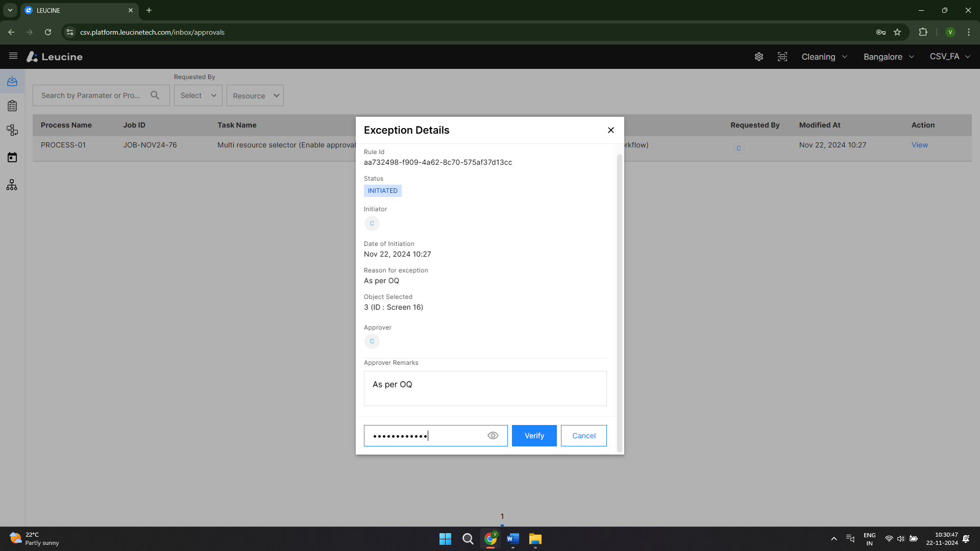980x551 pixels.
Task: Open File Explorer from taskbar
Action: 535,539
